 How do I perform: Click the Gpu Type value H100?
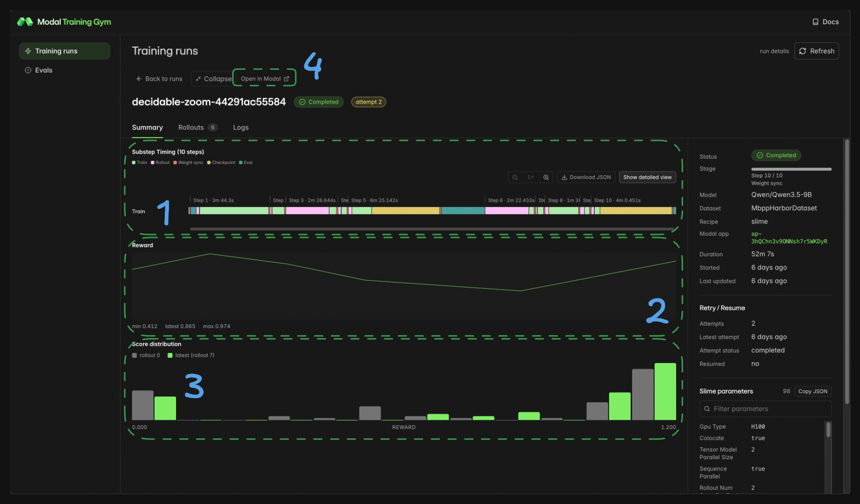coord(758,427)
